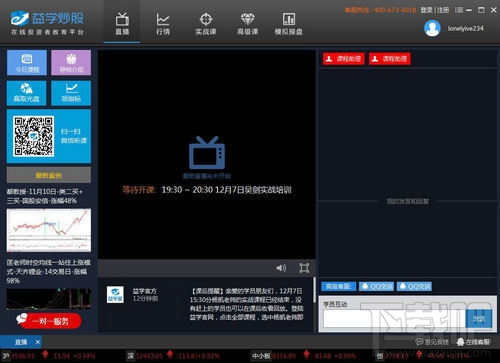
Task: Open the 赢取光盘 win disc tile
Action: tap(27, 93)
